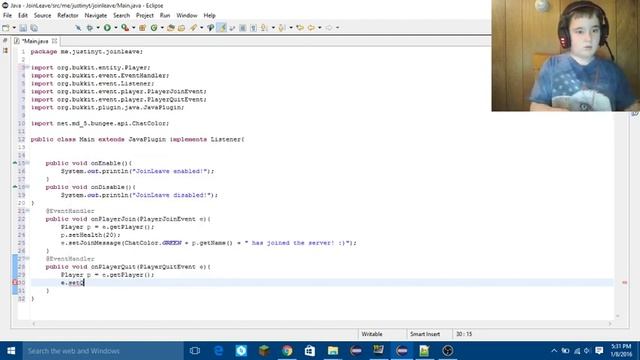Click the Debug bug icon

point(90,28)
